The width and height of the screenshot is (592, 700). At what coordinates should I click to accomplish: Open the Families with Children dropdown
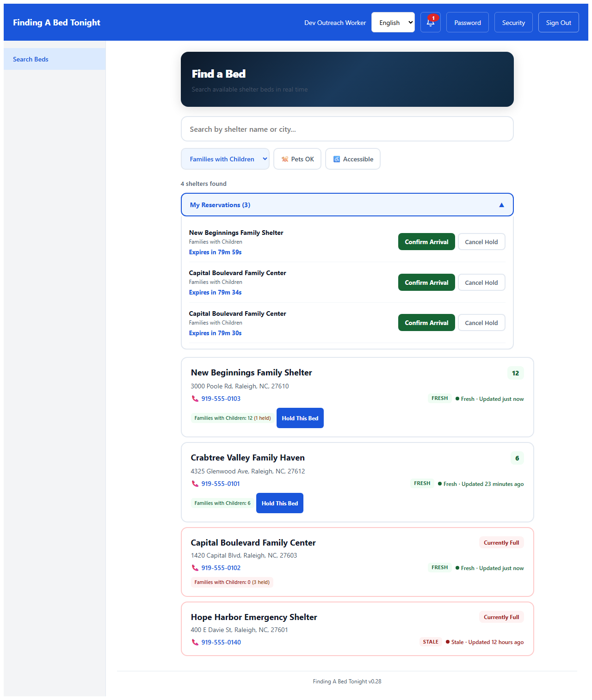pyautogui.click(x=225, y=159)
